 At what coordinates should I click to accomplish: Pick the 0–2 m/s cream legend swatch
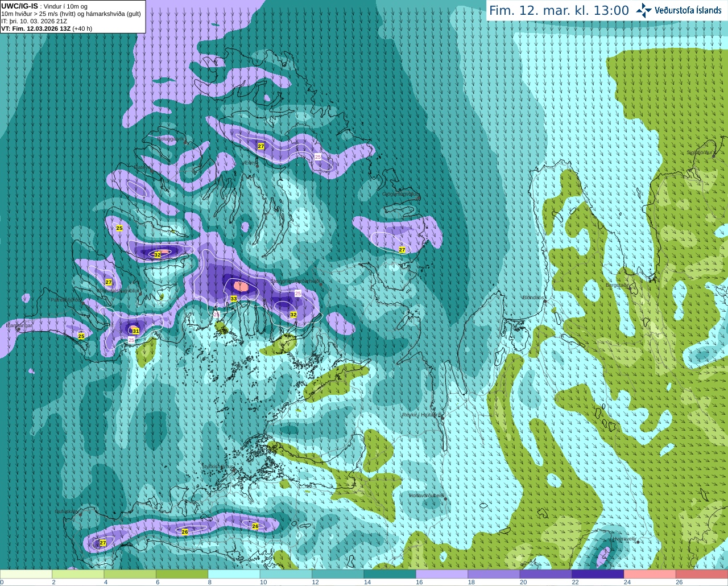26,574
